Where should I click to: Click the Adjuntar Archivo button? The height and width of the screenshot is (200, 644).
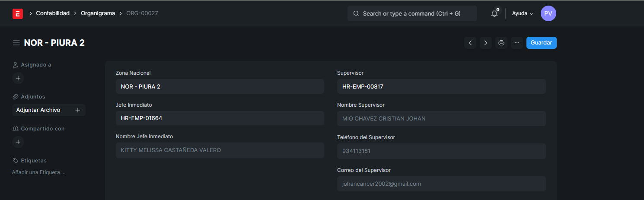pos(38,110)
